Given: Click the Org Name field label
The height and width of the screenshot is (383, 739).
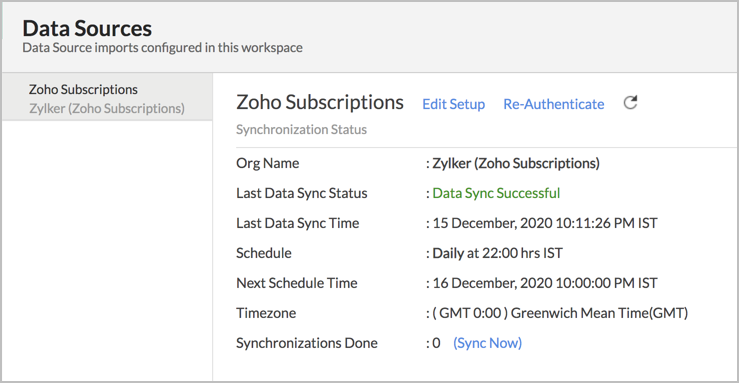Looking at the screenshot, I should [x=268, y=163].
